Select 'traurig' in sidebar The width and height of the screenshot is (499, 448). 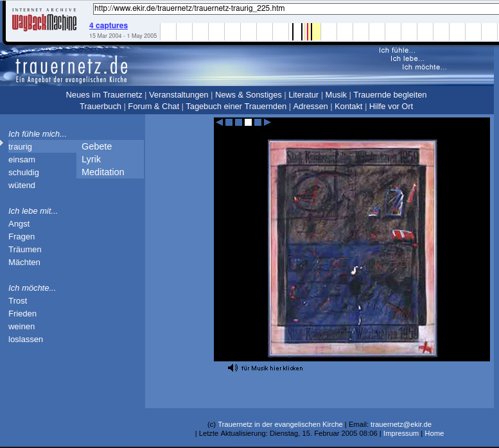pyautogui.click(x=20, y=147)
